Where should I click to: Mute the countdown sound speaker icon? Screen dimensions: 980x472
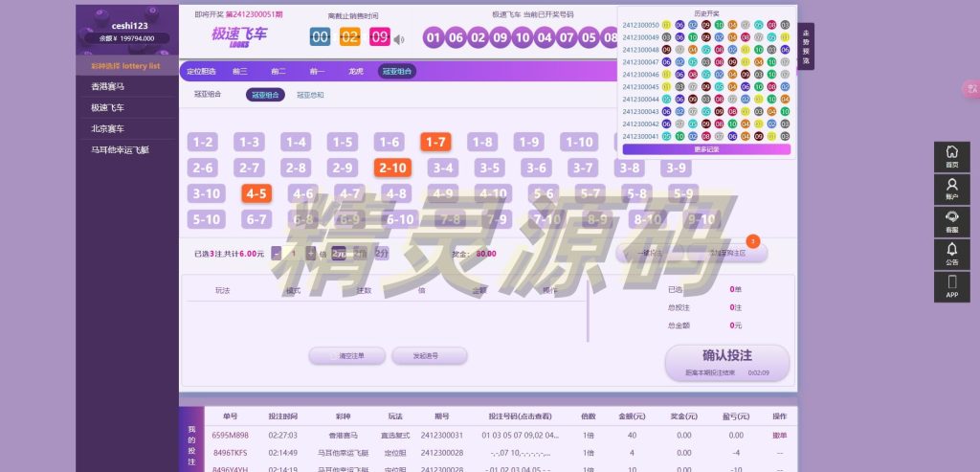point(399,39)
